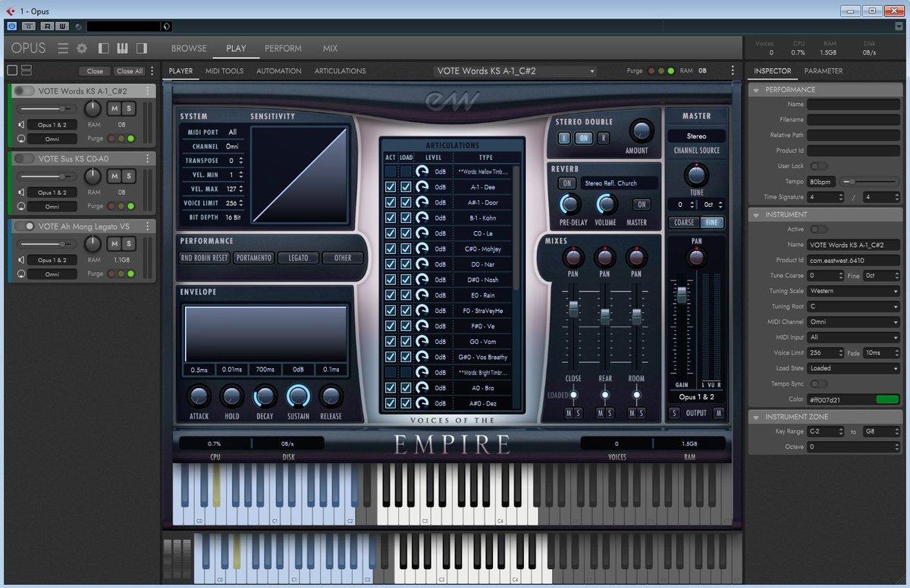This screenshot has width=910, height=588.
Task: Toggle Reverb ON button
Action: point(566,183)
